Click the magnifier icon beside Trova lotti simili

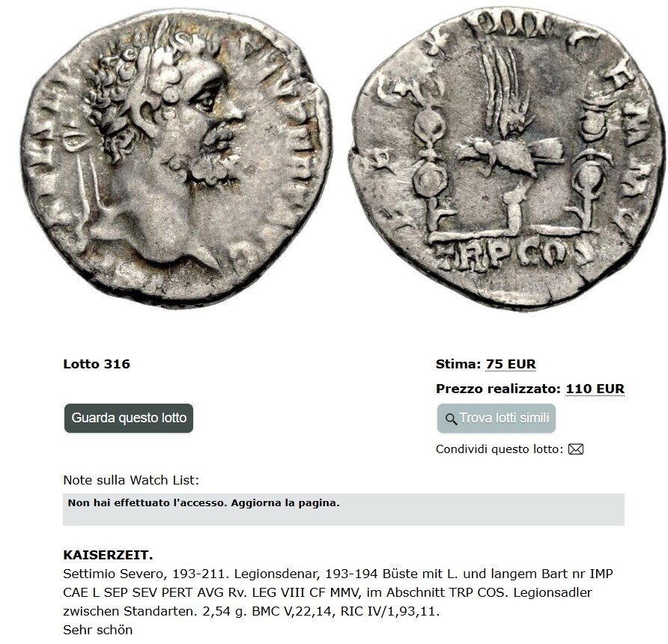tap(451, 419)
